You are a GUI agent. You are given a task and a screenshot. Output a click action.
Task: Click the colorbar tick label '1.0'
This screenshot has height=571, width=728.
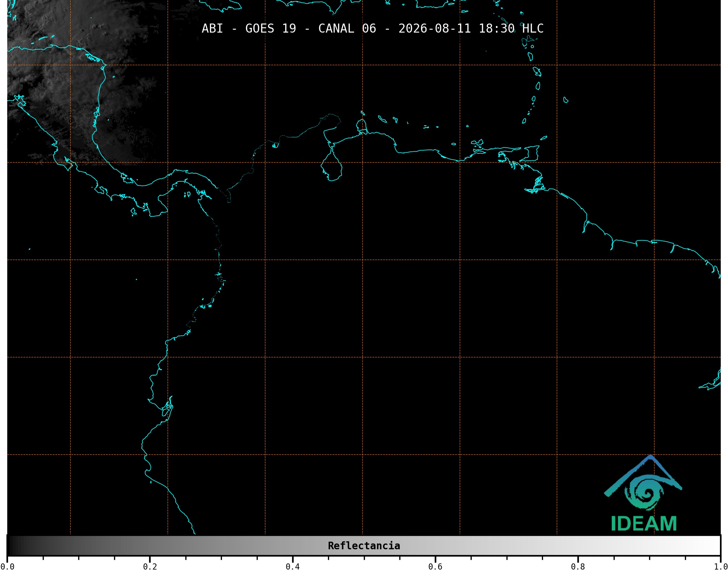tap(720, 566)
